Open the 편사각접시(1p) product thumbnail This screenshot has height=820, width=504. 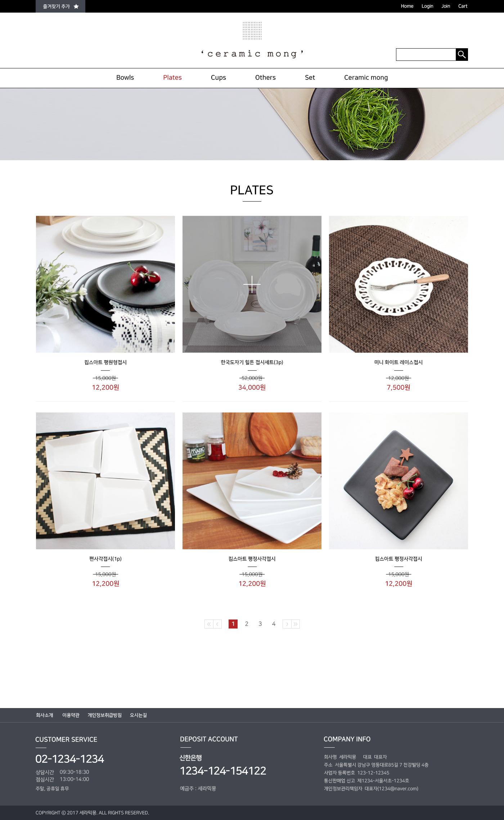click(105, 481)
